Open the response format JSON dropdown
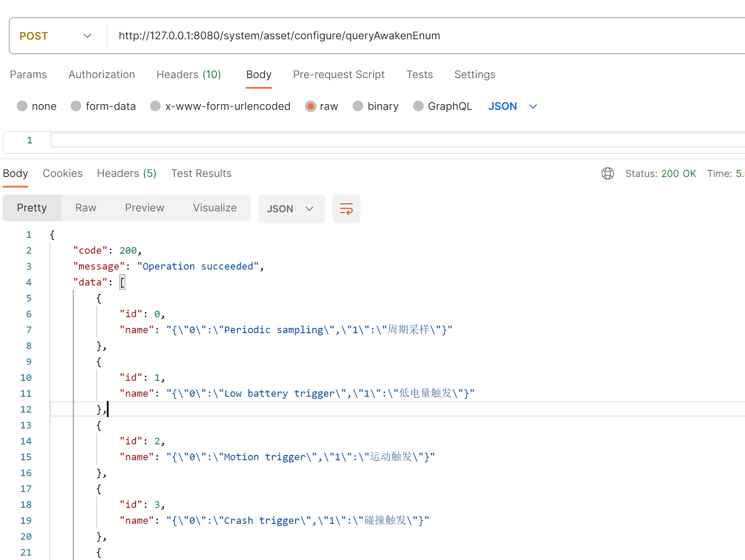Screen dimensions: 745x560 291,209
